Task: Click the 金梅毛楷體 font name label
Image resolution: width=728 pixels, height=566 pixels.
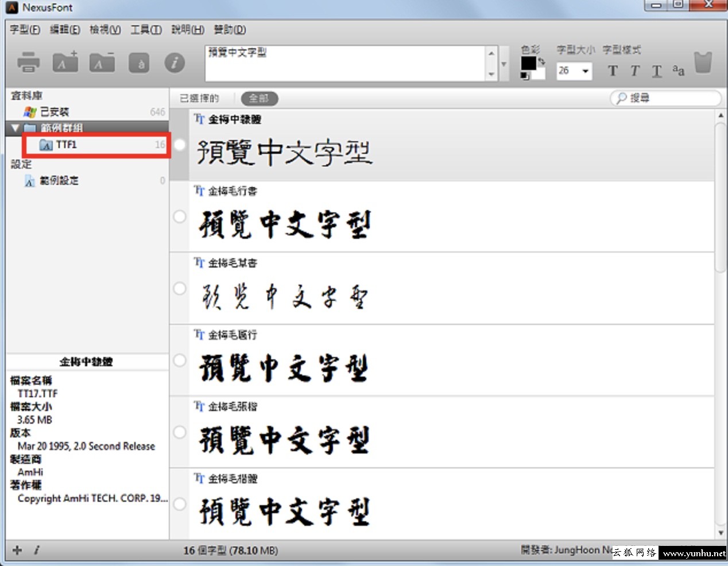Action: click(x=233, y=478)
